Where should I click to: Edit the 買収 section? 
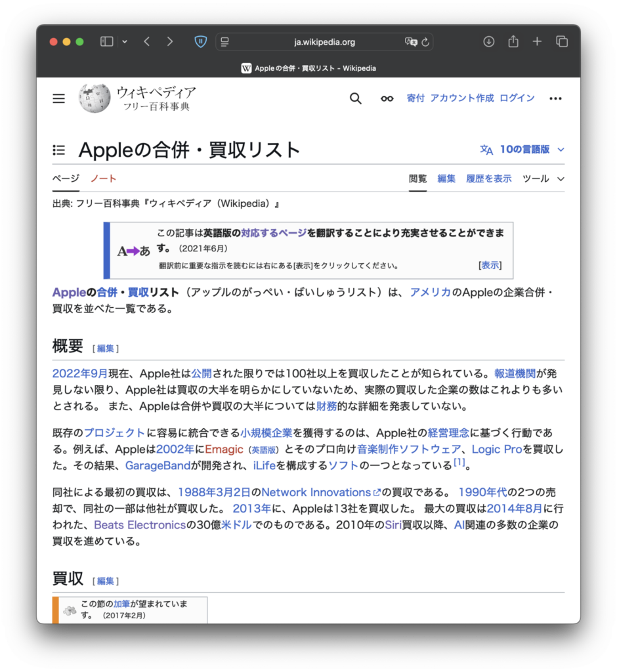(x=106, y=581)
